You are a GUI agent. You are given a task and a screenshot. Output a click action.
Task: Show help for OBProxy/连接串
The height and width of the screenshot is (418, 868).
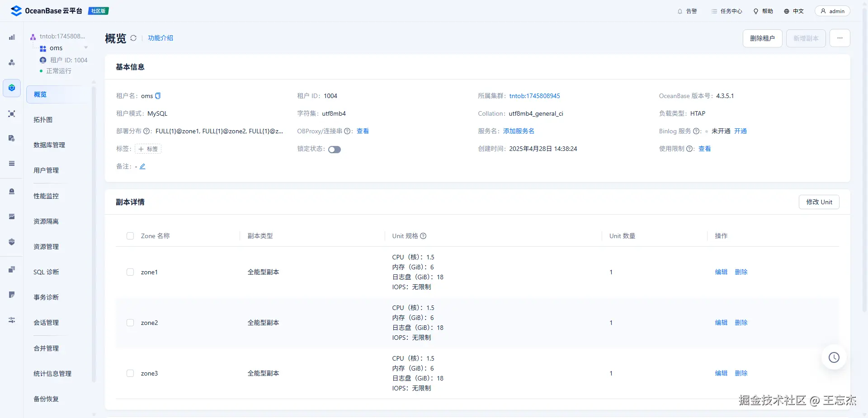(x=347, y=132)
